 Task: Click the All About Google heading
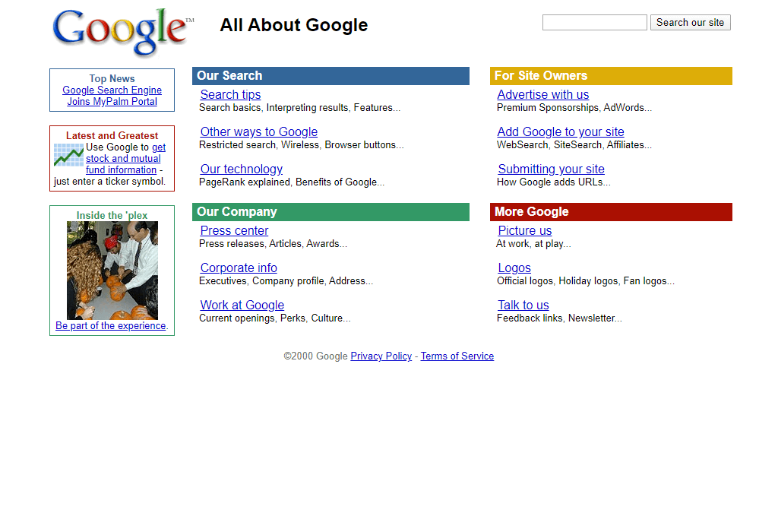point(294,25)
